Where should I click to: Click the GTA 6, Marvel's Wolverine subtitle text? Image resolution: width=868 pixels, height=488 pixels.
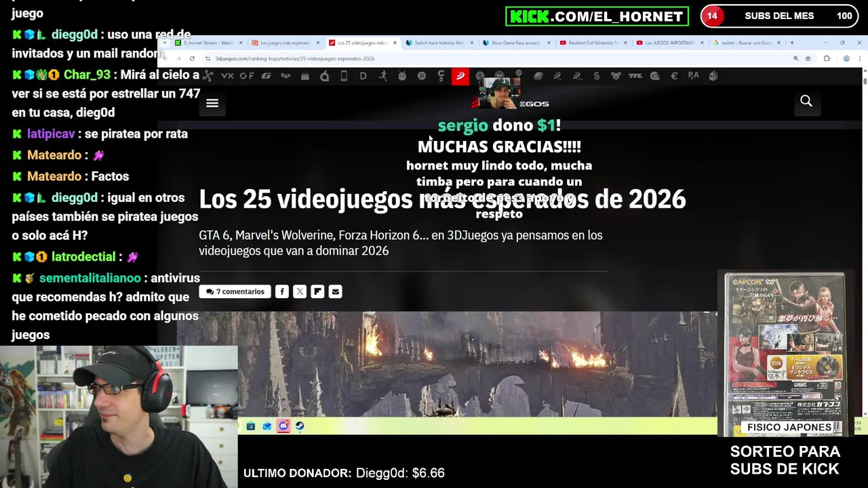(401, 243)
